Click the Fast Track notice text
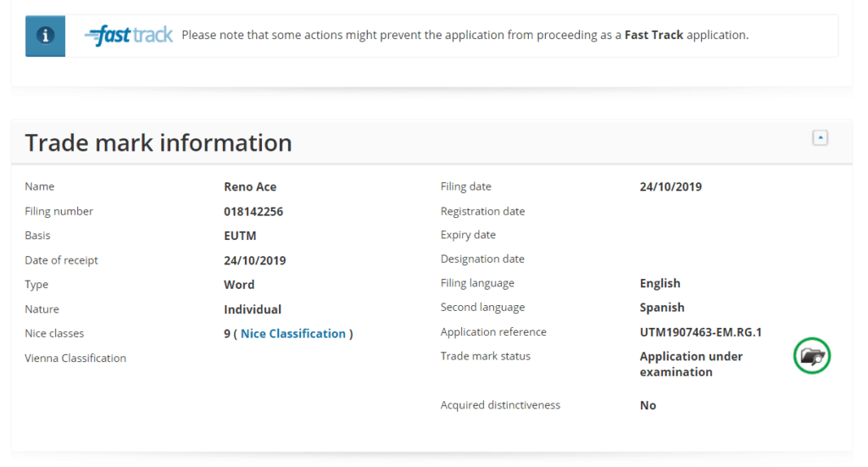The width and height of the screenshot is (868, 467). point(465,36)
